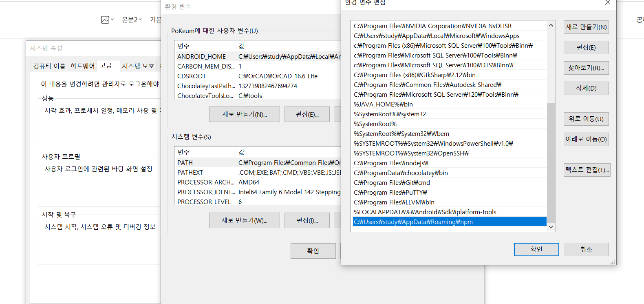Select the PuTTY path entry
This screenshot has height=304, width=644.
point(449,192)
